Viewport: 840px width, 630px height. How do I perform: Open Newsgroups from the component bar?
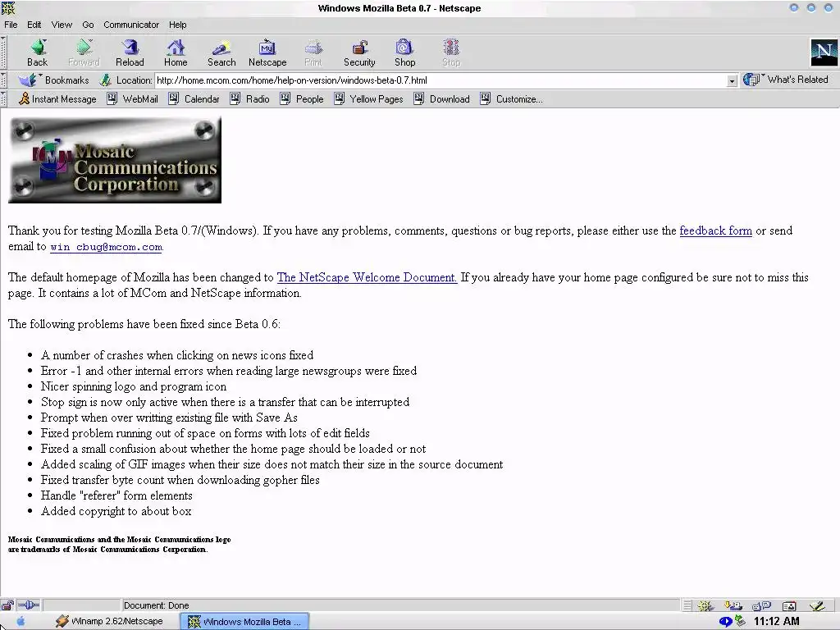tap(761, 606)
